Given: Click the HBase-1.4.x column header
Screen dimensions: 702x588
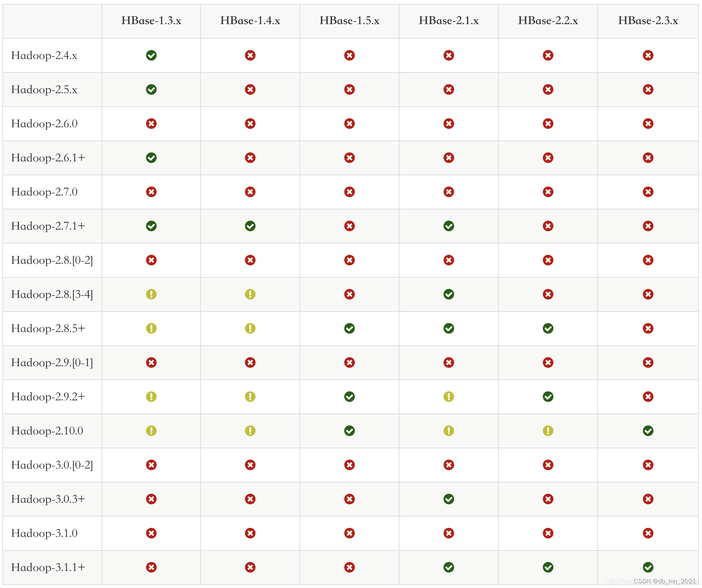Looking at the screenshot, I should [x=250, y=21].
